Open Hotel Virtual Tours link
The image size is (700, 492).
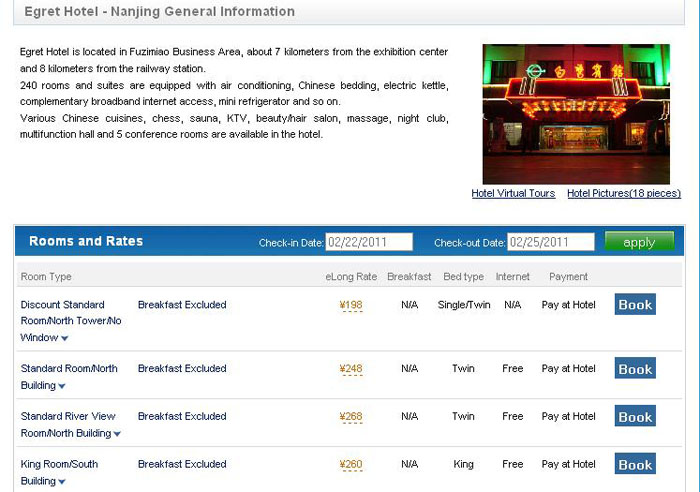(513, 193)
